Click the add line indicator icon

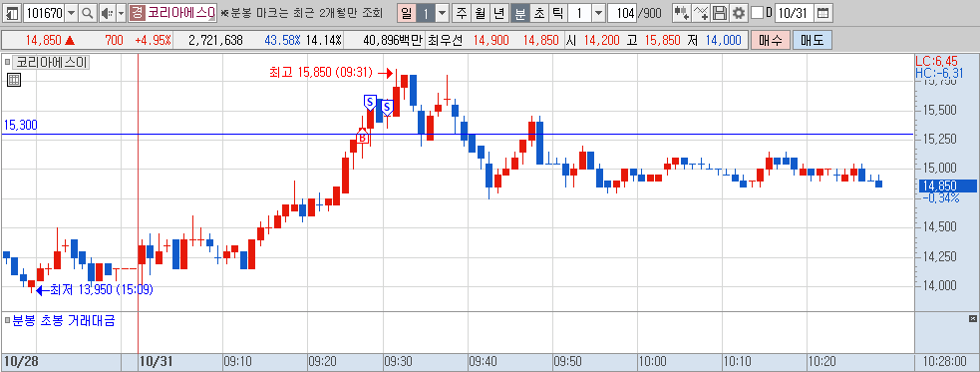tap(702, 13)
